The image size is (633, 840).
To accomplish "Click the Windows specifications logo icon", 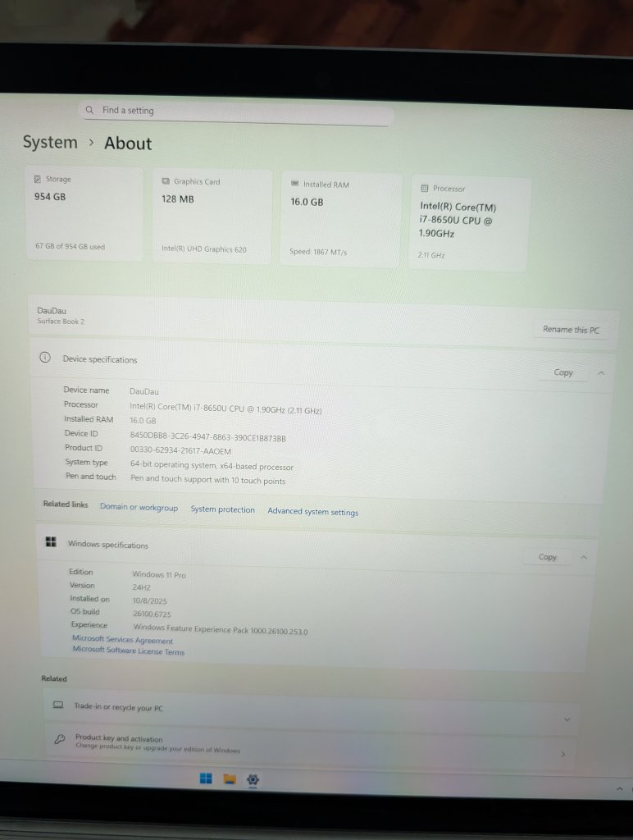I will tap(51, 543).
